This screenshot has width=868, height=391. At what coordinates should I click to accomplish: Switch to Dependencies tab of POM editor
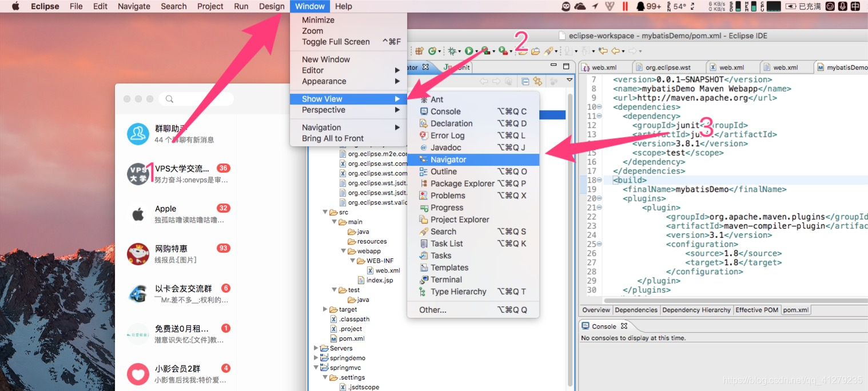(x=636, y=310)
